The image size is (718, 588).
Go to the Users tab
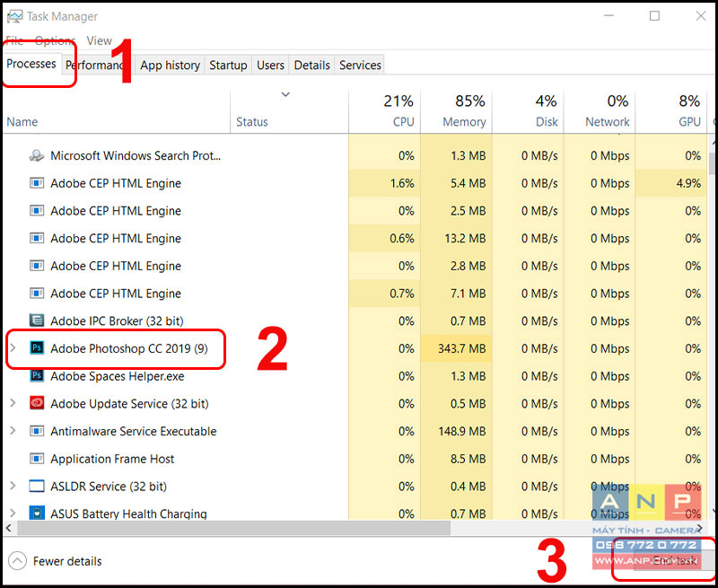(270, 65)
